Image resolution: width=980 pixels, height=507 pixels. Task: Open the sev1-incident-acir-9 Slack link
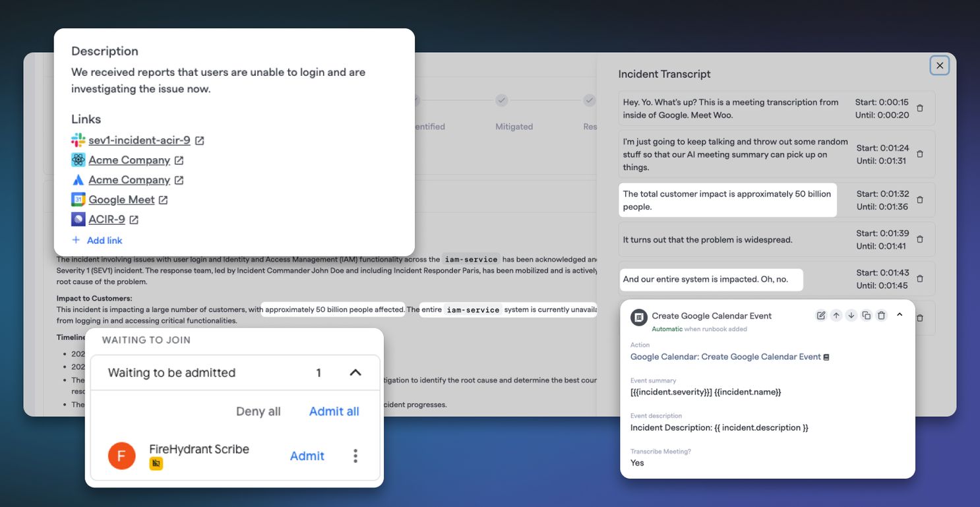[139, 140]
